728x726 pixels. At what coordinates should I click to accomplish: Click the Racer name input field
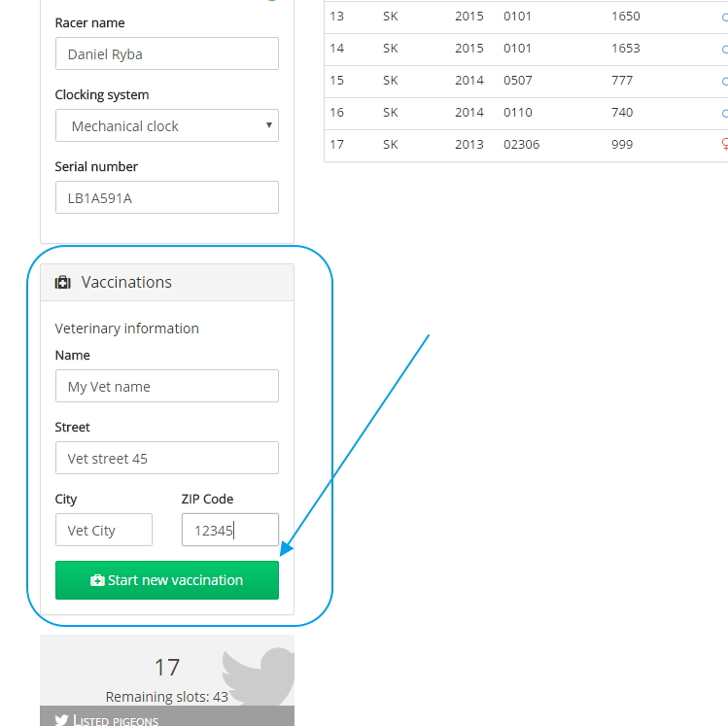pyautogui.click(x=166, y=54)
